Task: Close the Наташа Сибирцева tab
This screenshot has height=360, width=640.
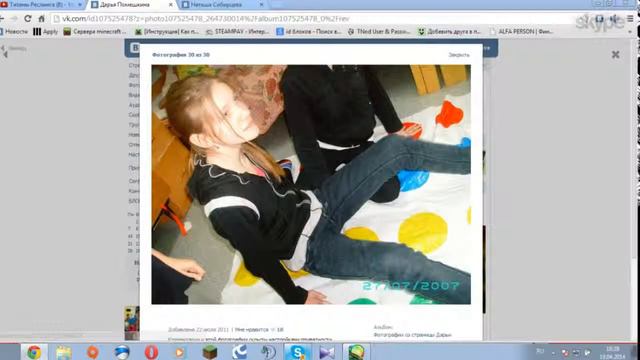Action: [x=262, y=4]
